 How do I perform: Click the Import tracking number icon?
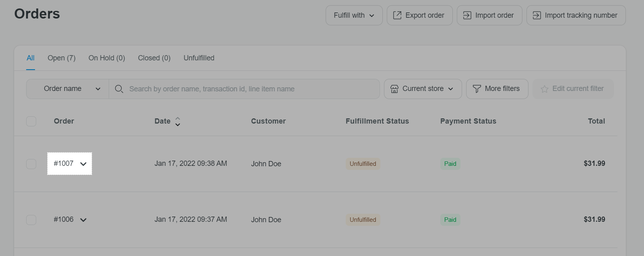coord(537,15)
